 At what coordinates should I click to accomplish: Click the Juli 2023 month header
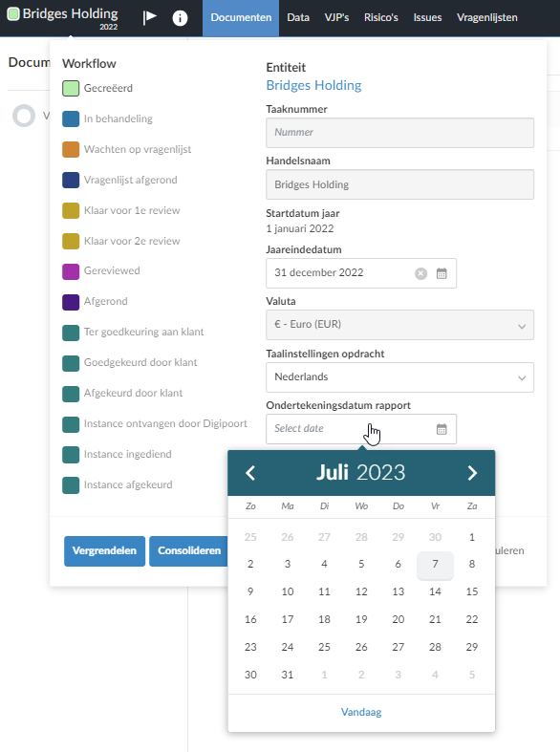click(x=360, y=472)
